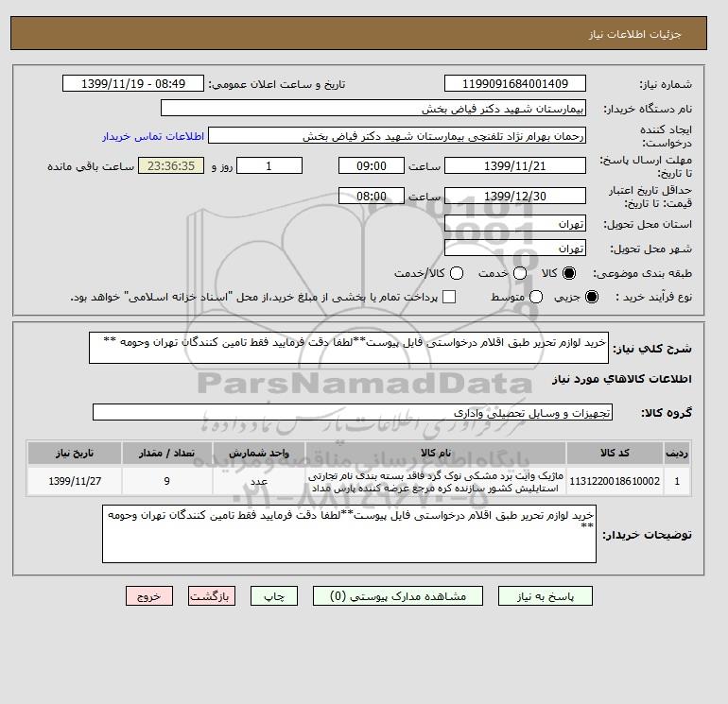The height and width of the screenshot is (704, 728).
Task: Click the شهر محل تحویل label
Action: 650,249
